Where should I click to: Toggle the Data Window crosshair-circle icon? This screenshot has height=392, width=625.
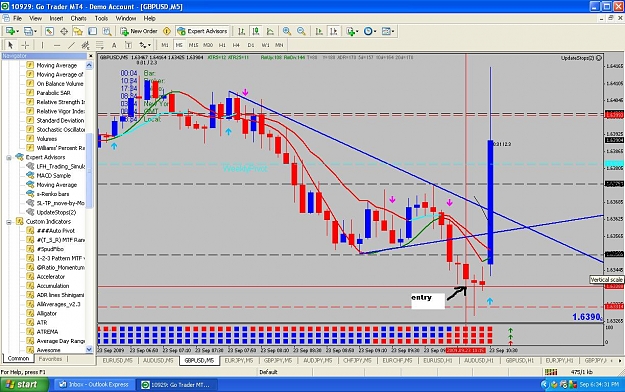point(64,31)
